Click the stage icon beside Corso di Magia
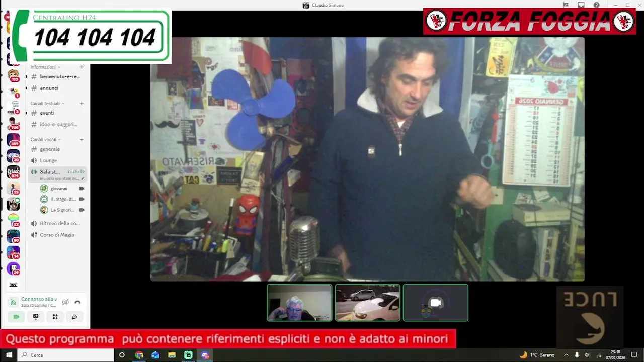Viewport: 644px width, 362px height. (34, 235)
